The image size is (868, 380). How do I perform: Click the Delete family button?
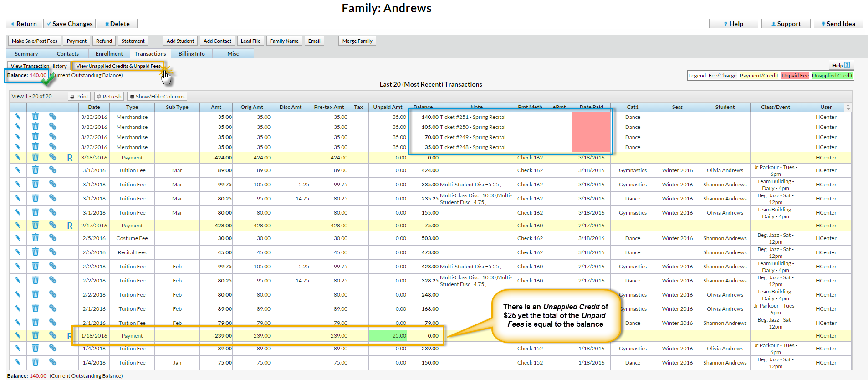(117, 24)
